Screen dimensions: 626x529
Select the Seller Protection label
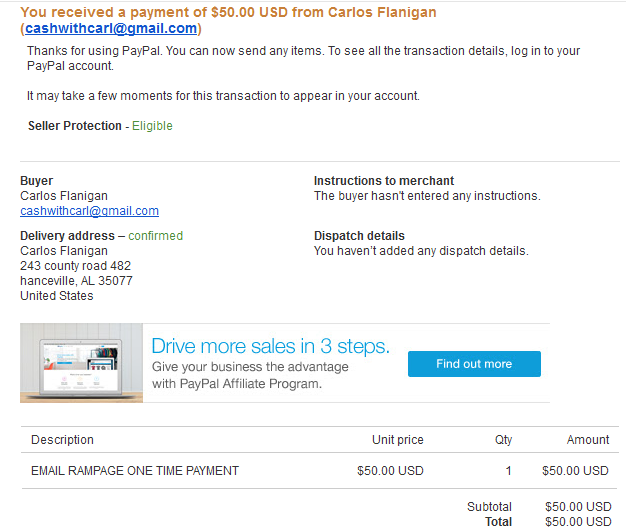tap(75, 126)
